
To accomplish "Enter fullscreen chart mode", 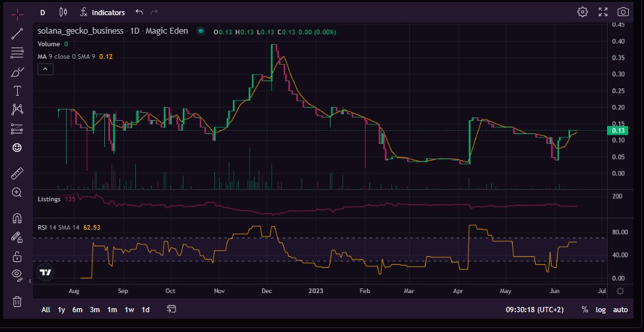I will pos(603,12).
